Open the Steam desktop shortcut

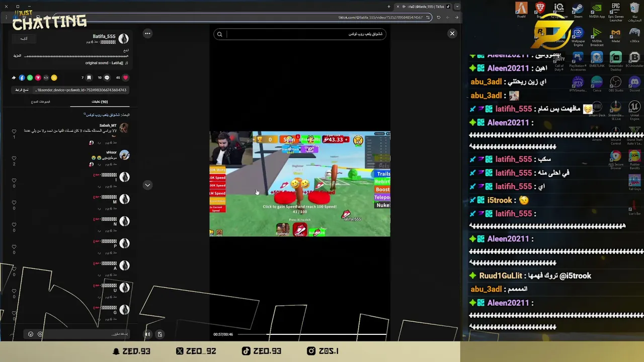pos(578,10)
